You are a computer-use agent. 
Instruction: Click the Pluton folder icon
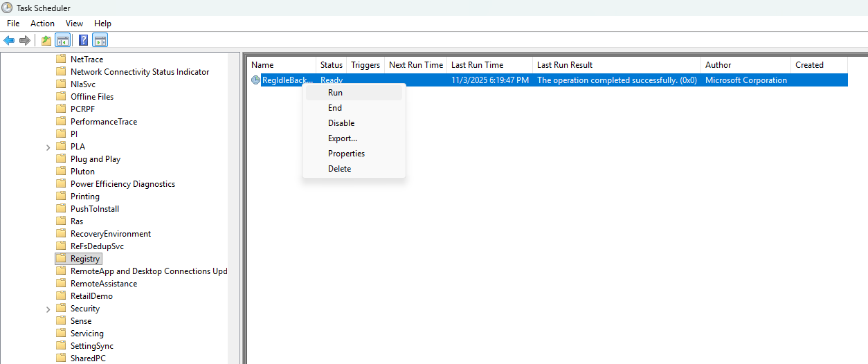click(61, 172)
